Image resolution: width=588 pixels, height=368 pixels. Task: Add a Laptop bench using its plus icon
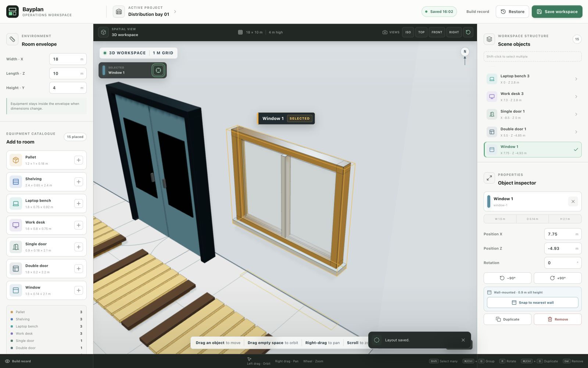coord(79,204)
